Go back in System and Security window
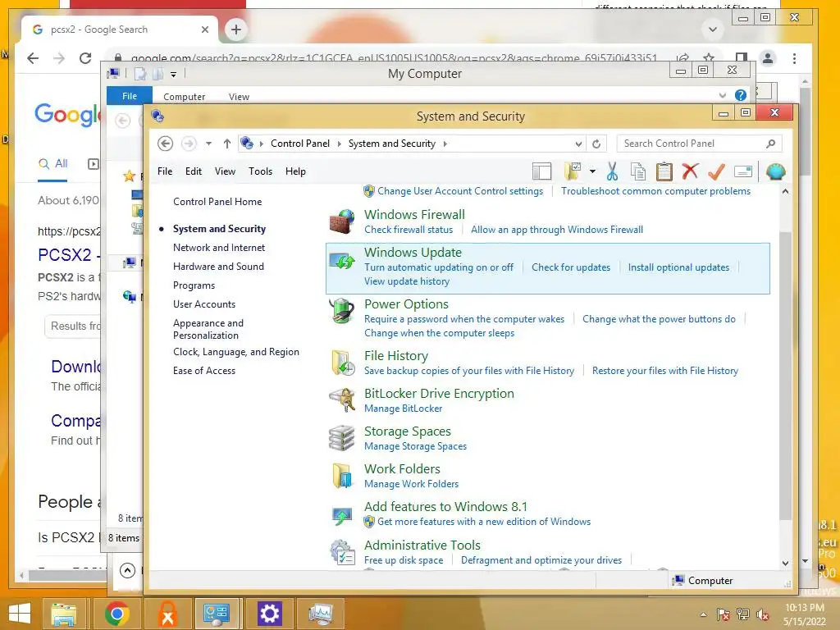Viewport: 840px width, 630px height. [x=165, y=144]
